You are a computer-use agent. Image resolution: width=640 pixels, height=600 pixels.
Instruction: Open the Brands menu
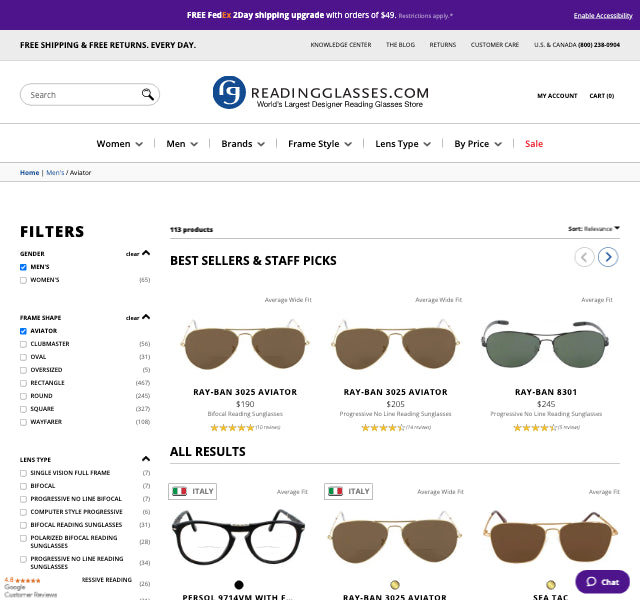[243, 144]
